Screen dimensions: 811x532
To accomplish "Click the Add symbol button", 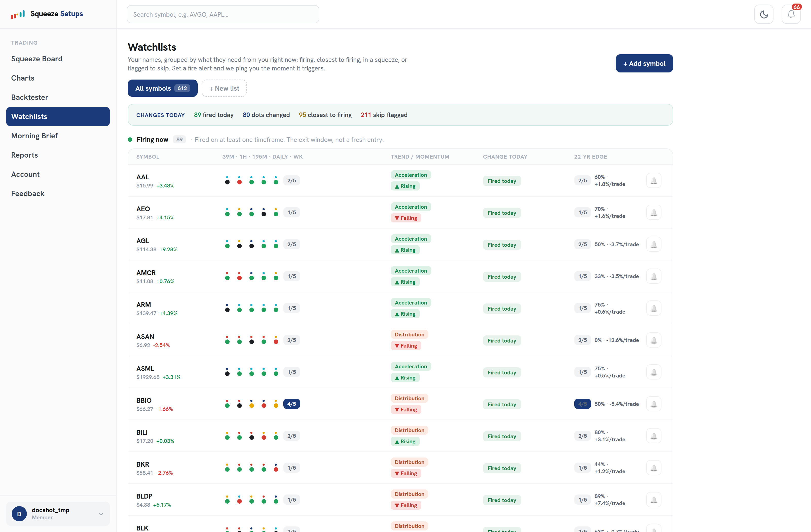I will pos(644,63).
